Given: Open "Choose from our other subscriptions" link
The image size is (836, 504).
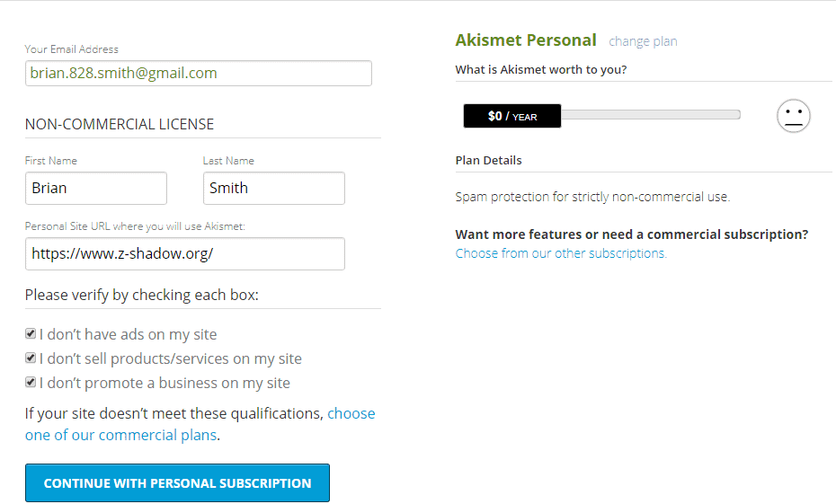Looking at the screenshot, I should 561,253.
